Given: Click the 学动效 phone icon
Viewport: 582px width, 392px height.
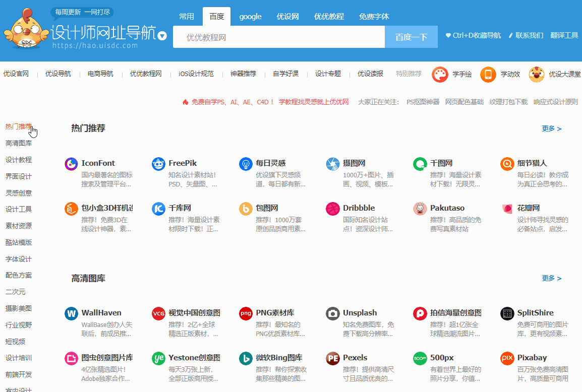Looking at the screenshot, I should (488, 75).
